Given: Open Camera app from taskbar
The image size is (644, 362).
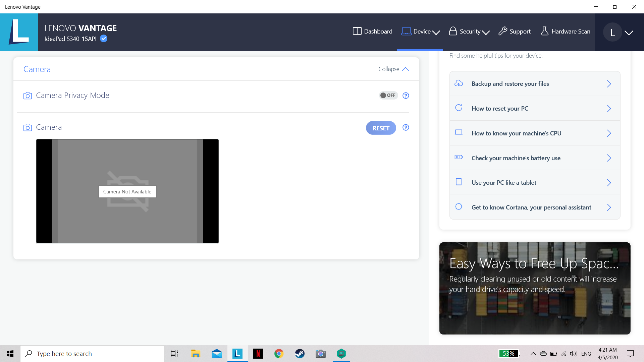Looking at the screenshot, I should tap(321, 354).
